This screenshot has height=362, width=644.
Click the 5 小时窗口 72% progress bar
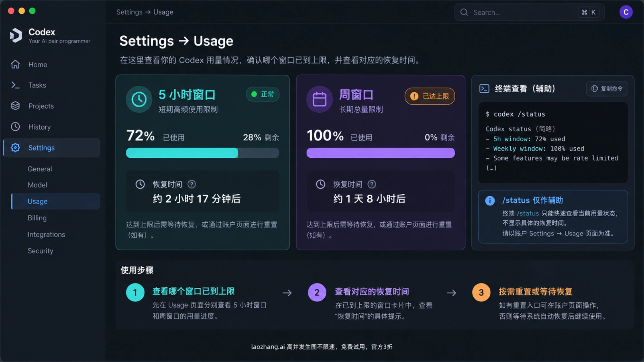pos(203,153)
